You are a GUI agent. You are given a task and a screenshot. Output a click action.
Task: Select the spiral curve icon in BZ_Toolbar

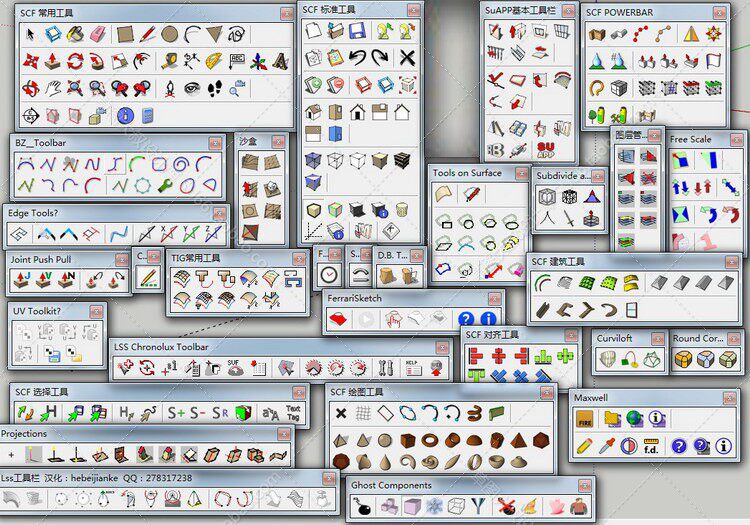181,164
